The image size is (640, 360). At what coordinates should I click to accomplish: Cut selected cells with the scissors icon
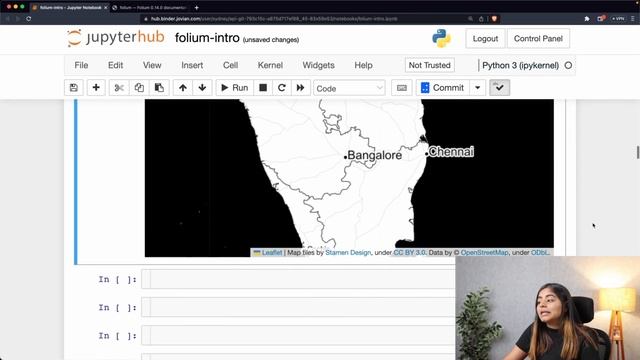[x=119, y=88]
